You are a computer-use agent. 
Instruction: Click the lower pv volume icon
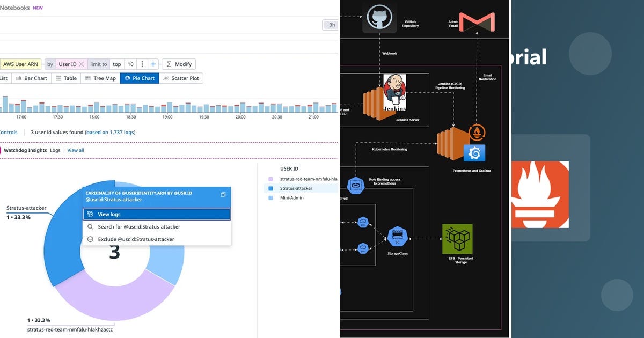point(363,248)
